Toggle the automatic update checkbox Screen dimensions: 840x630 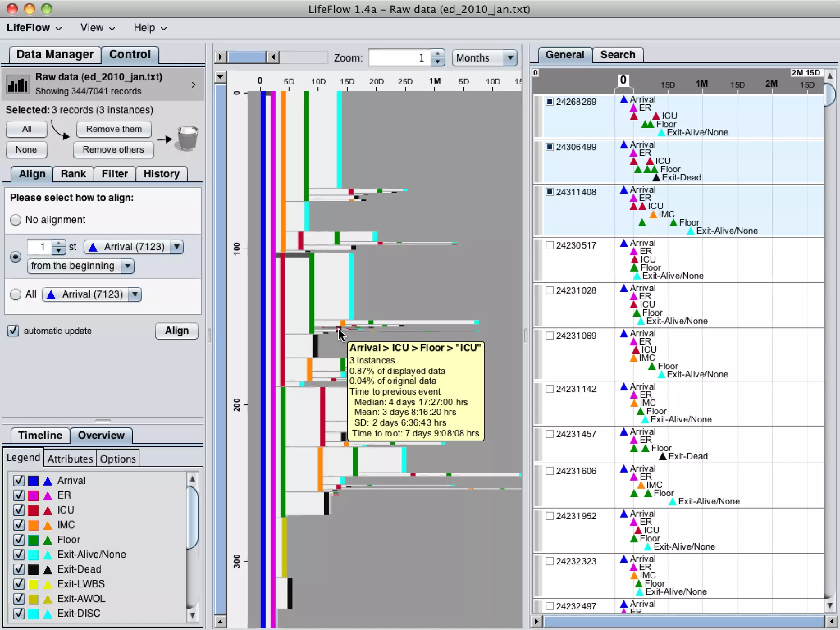[x=13, y=331]
